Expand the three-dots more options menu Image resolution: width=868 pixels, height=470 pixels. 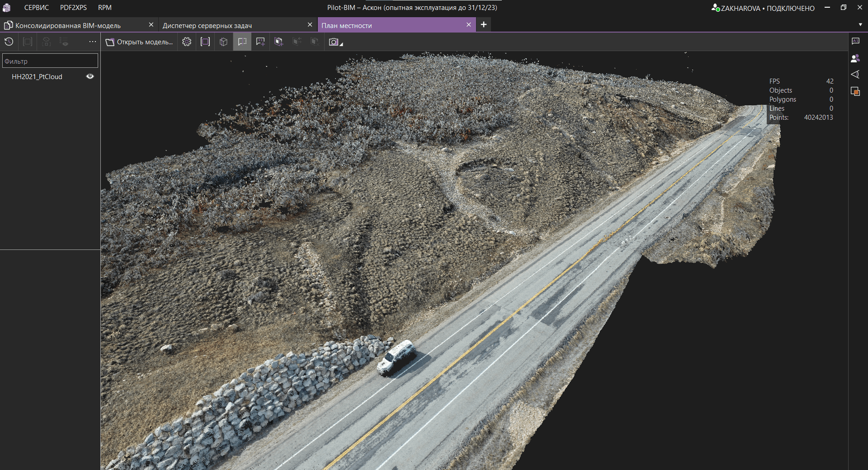point(93,42)
